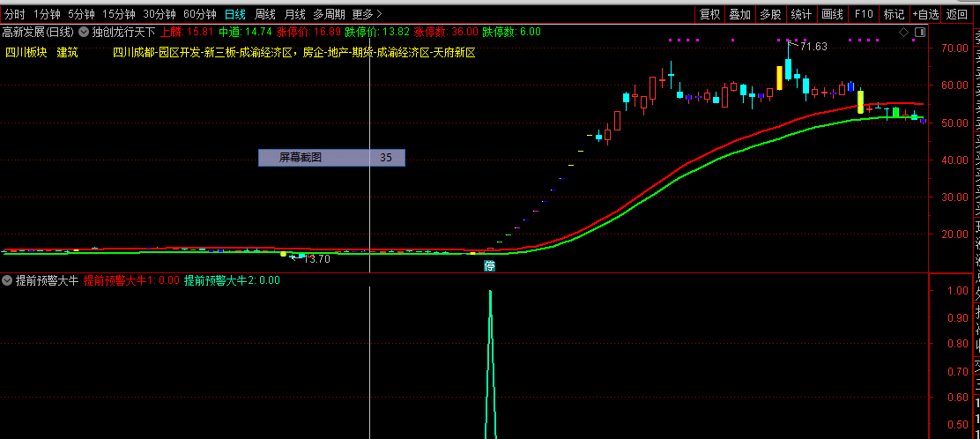Open the main chart indicator dropdown arrow
The height and width of the screenshot is (439, 980).
pyautogui.click(x=84, y=32)
